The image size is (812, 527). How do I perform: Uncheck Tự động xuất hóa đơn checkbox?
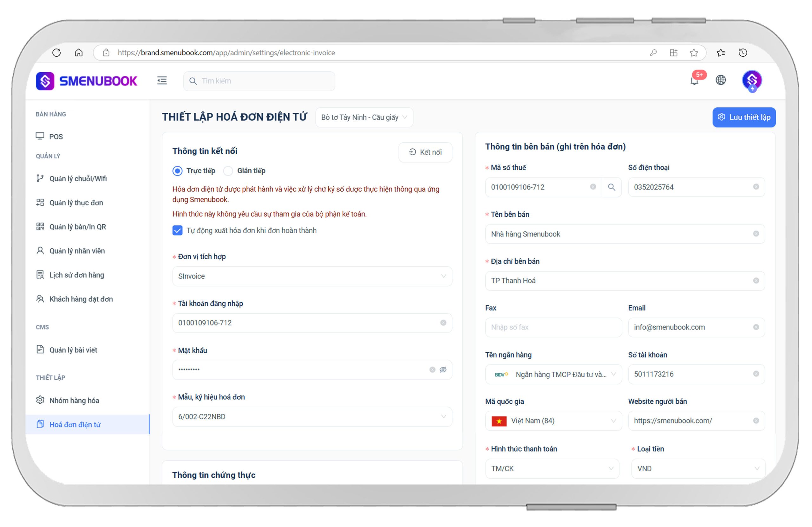tap(177, 231)
